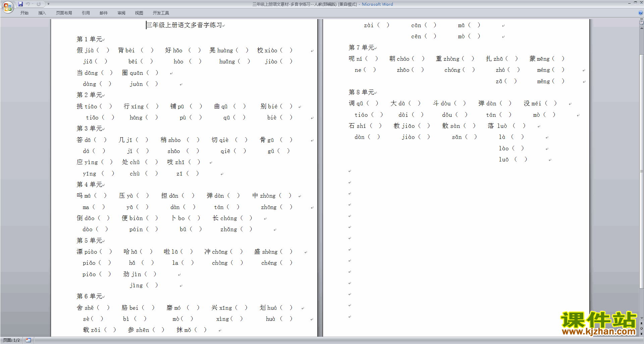Click the text 长 cháng

click(225, 218)
